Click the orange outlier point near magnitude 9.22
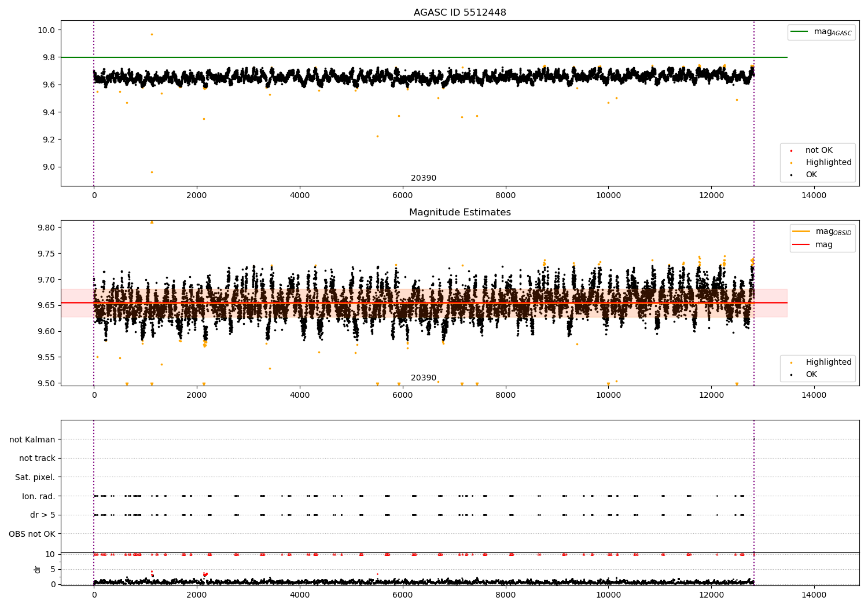 377,137
